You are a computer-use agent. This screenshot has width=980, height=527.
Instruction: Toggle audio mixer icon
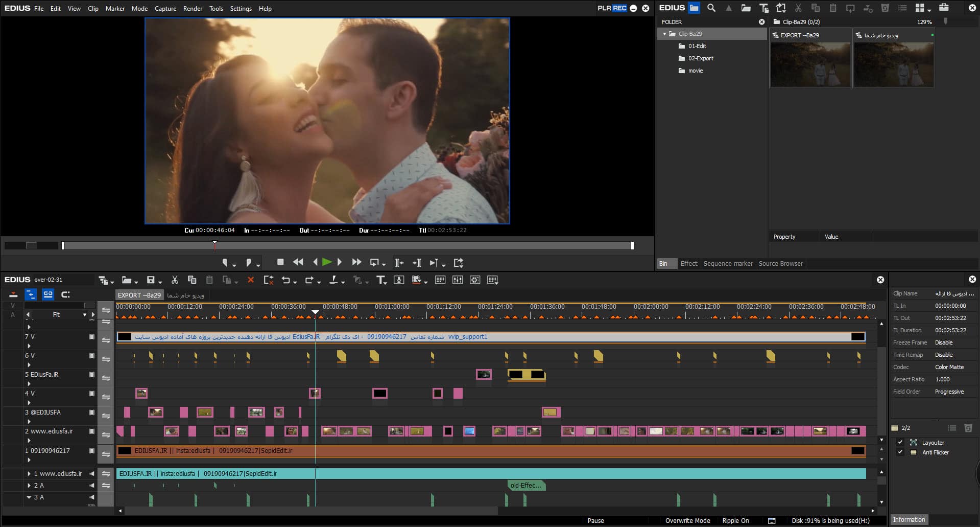point(458,280)
